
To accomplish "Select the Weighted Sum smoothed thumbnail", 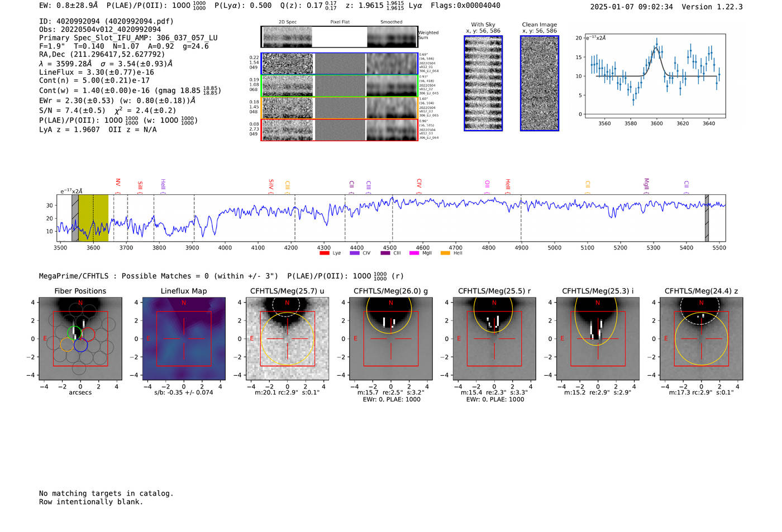I will [x=392, y=37].
